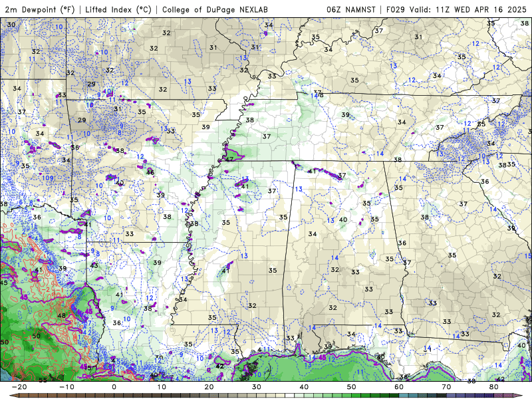Click the 10 label on the color scale
Viewport: 532px width, 399px height.
162,387
